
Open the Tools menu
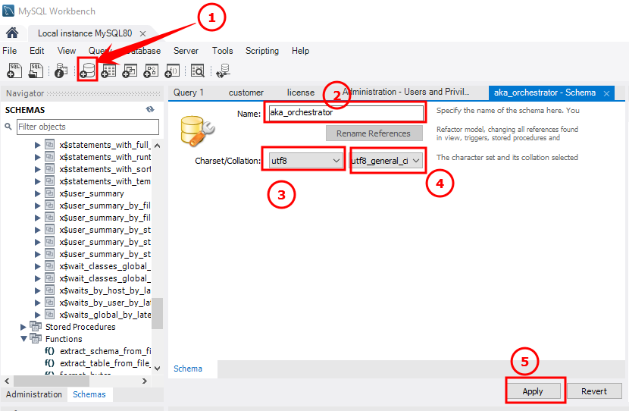[x=222, y=51]
